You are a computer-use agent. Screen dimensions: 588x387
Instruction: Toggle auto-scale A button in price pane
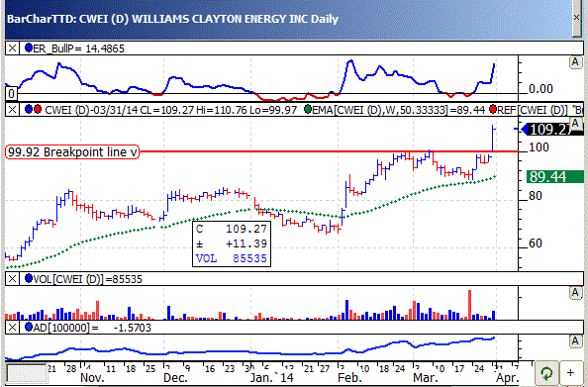click(575, 123)
